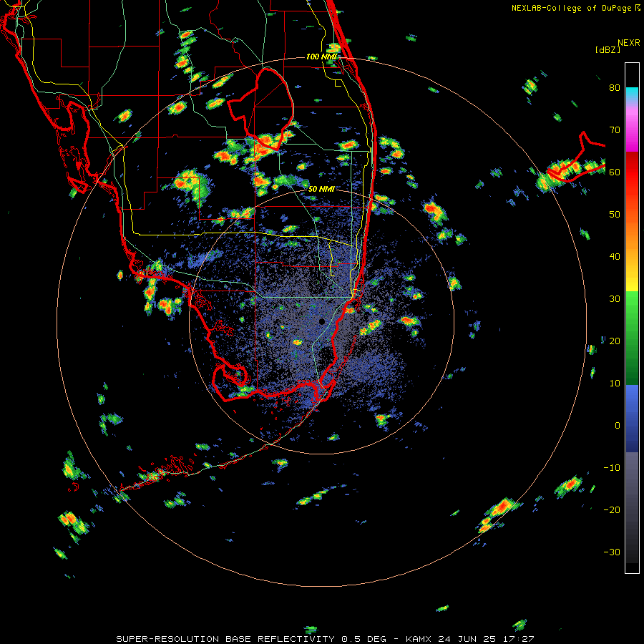Click the NEXR label above the scale
This screenshot has width=644, height=644.
(628, 43)
